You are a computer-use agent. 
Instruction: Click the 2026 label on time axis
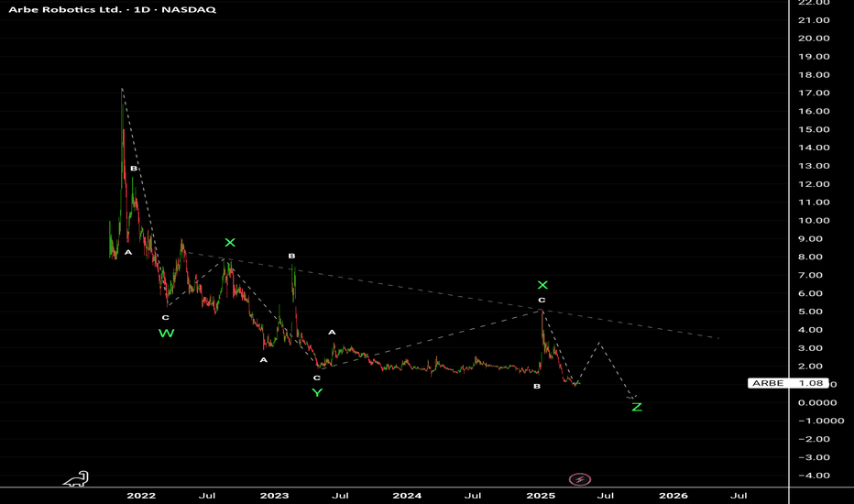click(673, 495)
